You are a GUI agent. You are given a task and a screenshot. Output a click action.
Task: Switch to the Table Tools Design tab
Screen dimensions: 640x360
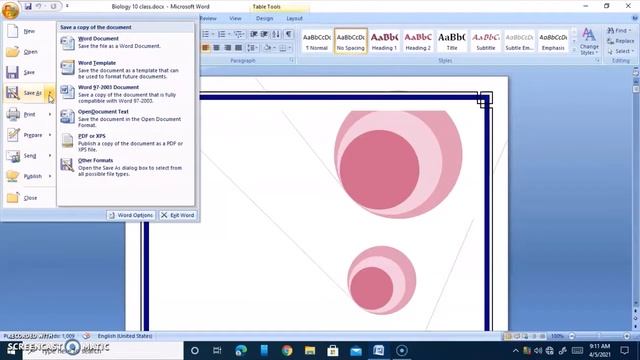click(264, 18)
